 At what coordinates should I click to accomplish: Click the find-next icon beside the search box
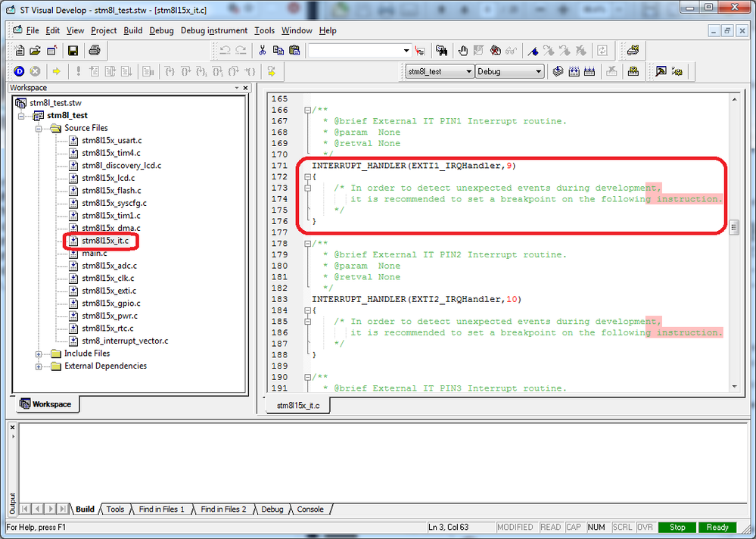pyautogui.click(x=420, y=51)
